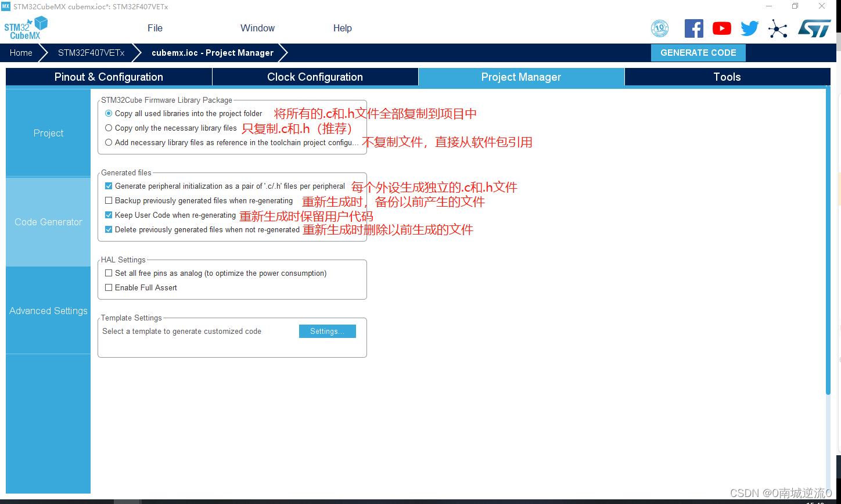841x504 pixels.
Task: Open the Advanced Settings side section
Action: tap(48, 311)
